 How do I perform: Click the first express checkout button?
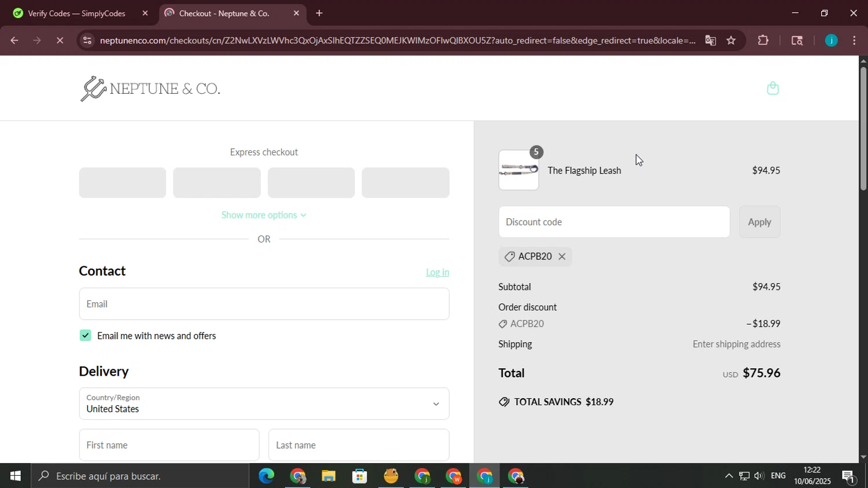click(x=122, y=183)
